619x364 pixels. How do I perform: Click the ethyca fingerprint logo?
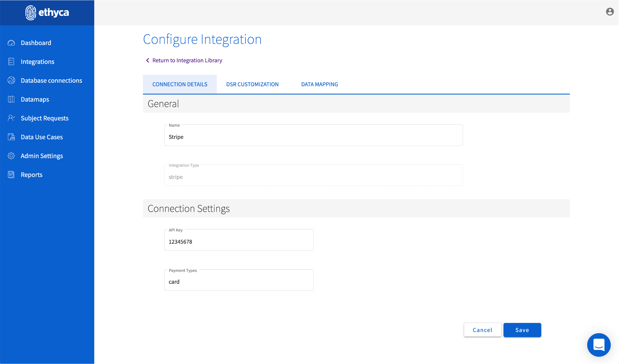(x=31, y=13)
